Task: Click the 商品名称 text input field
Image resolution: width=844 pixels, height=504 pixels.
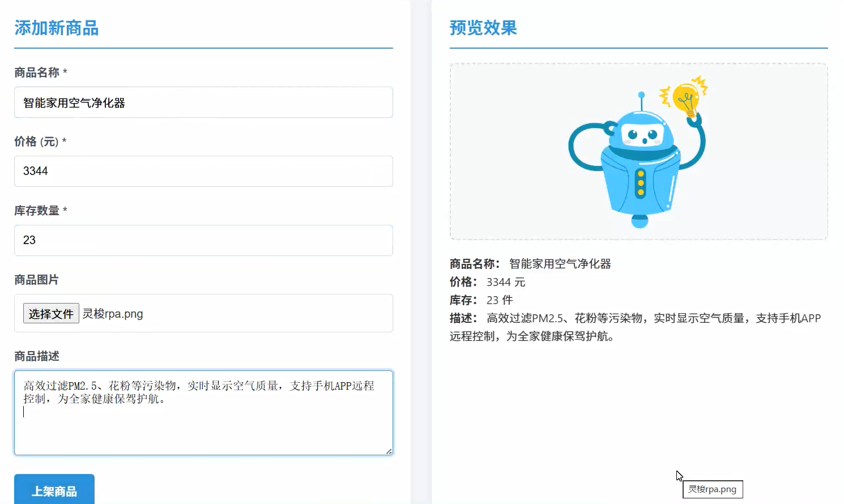Action: [x=203, y=102]
